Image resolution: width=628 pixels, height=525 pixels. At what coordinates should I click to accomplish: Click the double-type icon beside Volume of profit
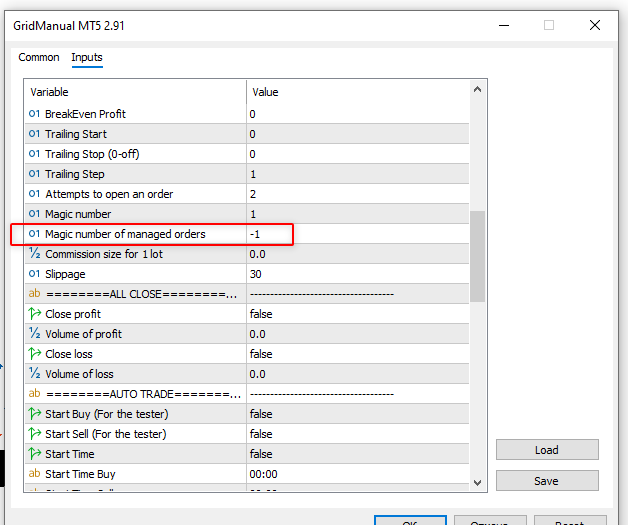[x=34, y=334]
